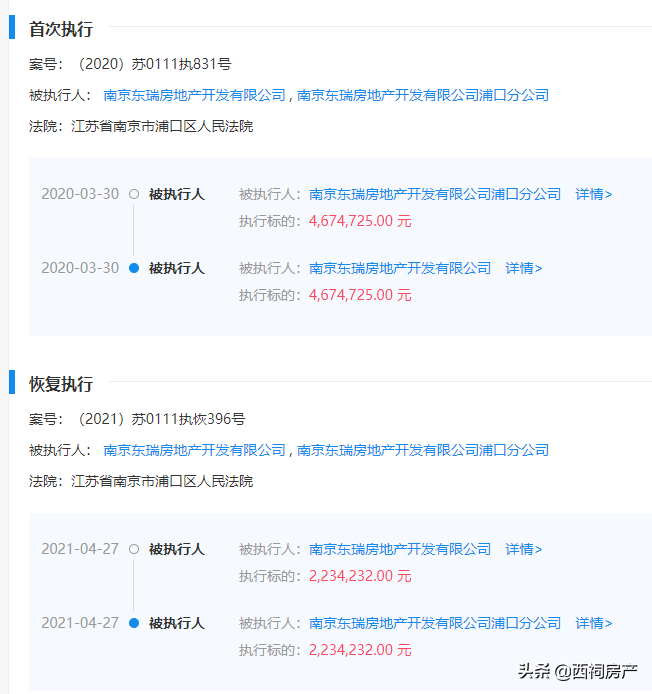Click 详情> for 浦口分公司 entry dated 2021-04-27
652x694 pixels.
pos(594,623)
